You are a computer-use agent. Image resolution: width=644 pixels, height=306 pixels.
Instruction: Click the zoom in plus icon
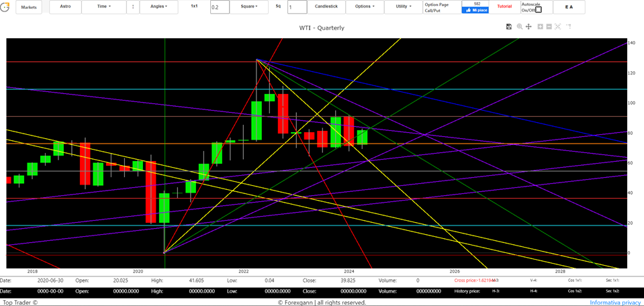coord(540,26)
